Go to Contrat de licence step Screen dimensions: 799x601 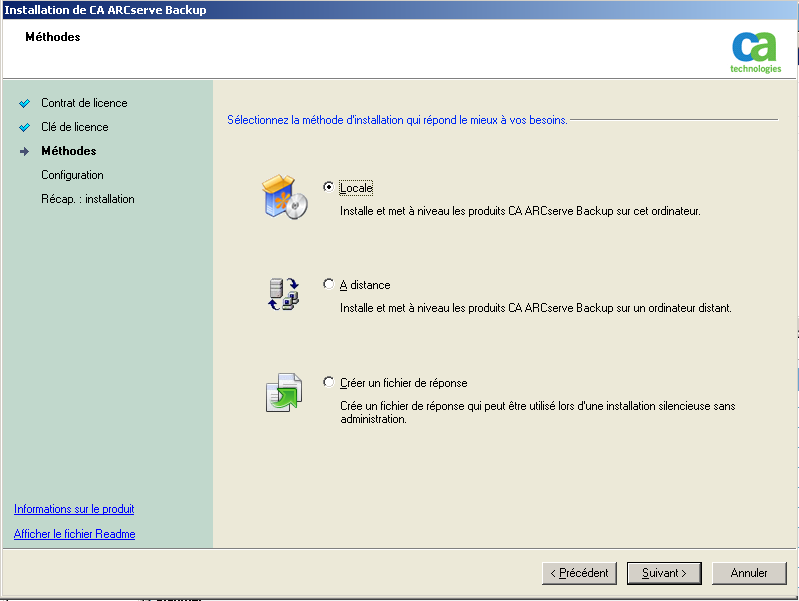click(84, 103)
